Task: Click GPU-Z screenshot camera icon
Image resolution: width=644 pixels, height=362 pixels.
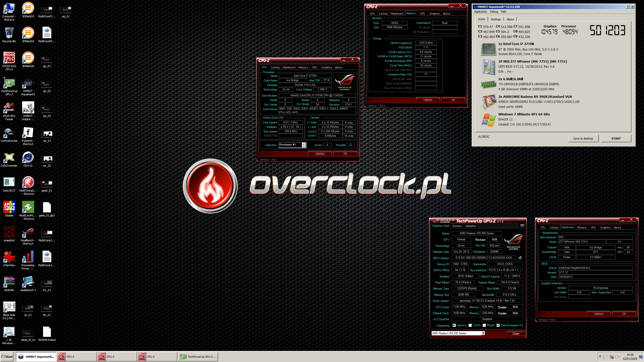Action: pos(522,225)
